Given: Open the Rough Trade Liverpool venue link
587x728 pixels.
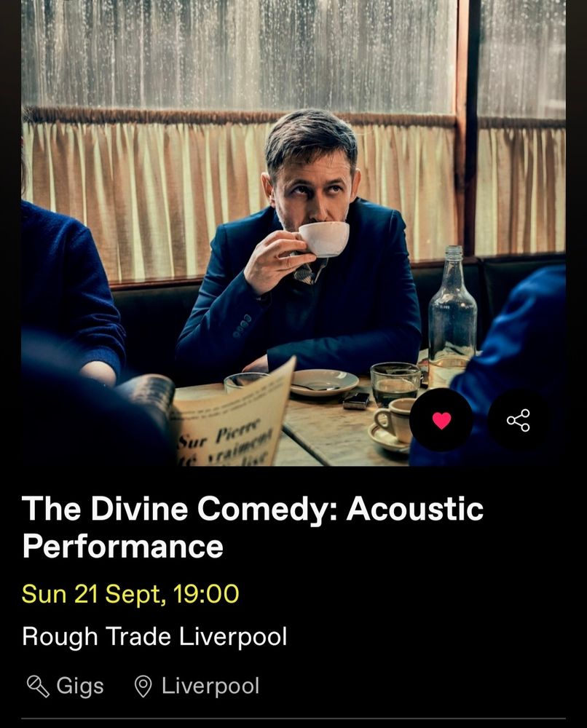Looking at the screenshot, I should [154, 636].
